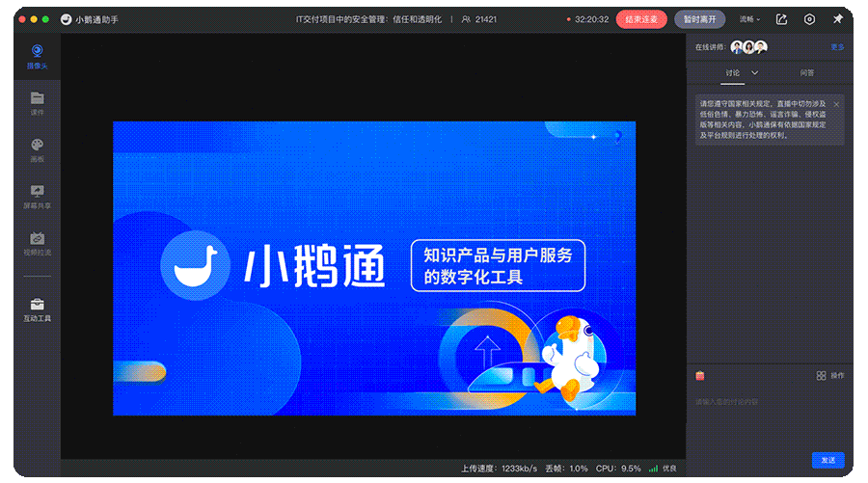
Task: Open the 操作 actions menu
Action: coord(829,375)
